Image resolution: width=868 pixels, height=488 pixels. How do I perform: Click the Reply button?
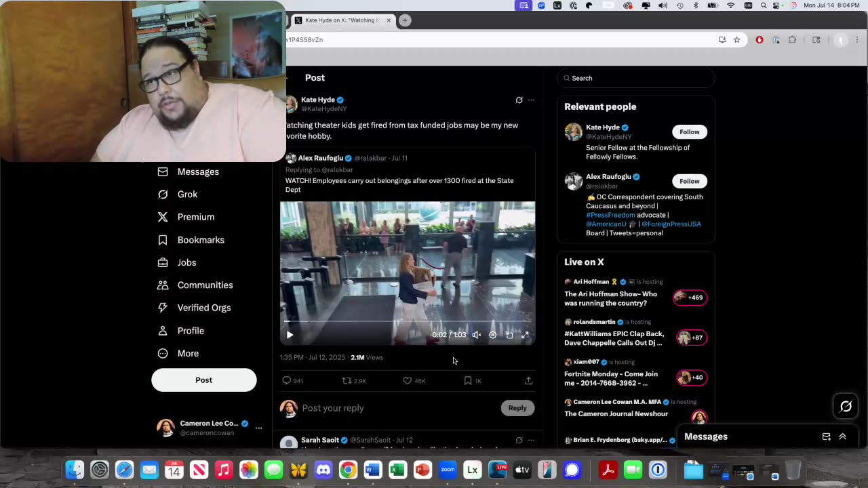[x=517, y=408]
